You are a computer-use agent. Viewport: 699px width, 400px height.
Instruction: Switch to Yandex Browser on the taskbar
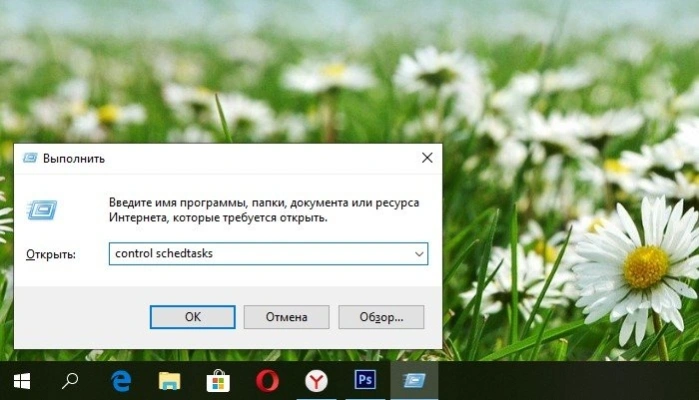(x=316, y=381)
